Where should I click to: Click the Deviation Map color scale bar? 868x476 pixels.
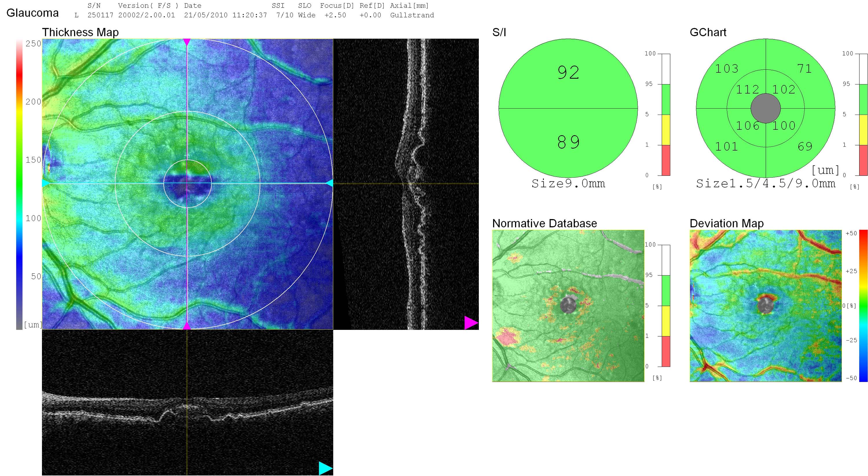coord(863,306)
